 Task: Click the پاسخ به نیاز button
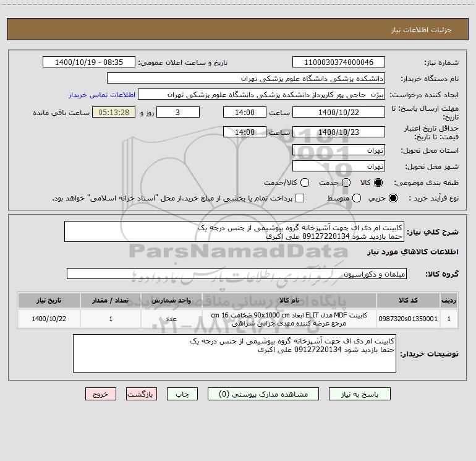click(359, 394)
